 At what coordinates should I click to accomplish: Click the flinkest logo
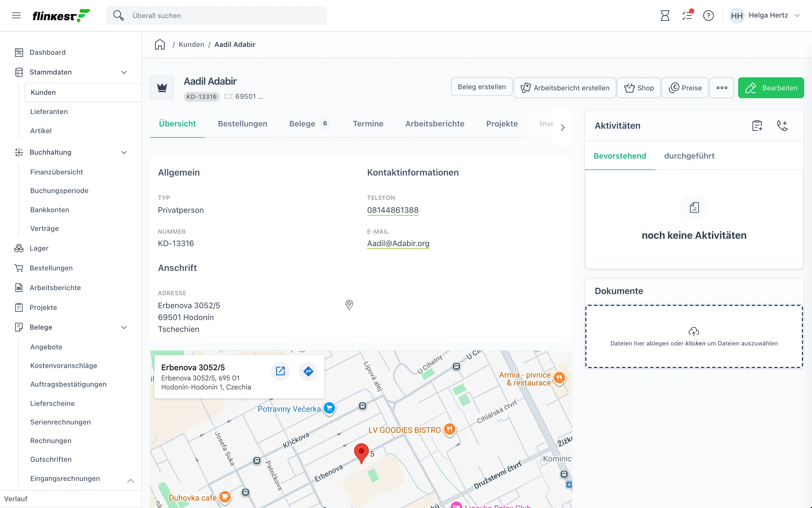pos(61,16)
